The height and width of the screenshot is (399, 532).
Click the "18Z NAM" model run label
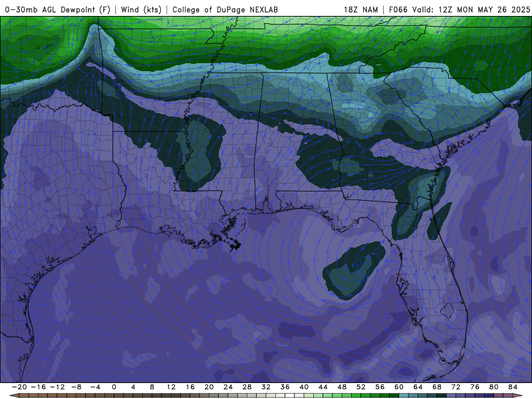tap(361, 9)
